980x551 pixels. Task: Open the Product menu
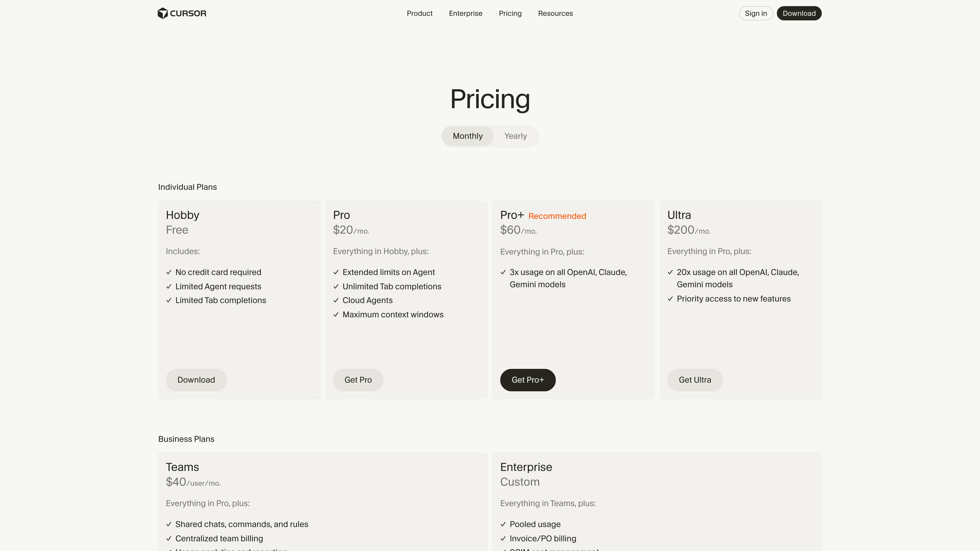pos(419,13)
